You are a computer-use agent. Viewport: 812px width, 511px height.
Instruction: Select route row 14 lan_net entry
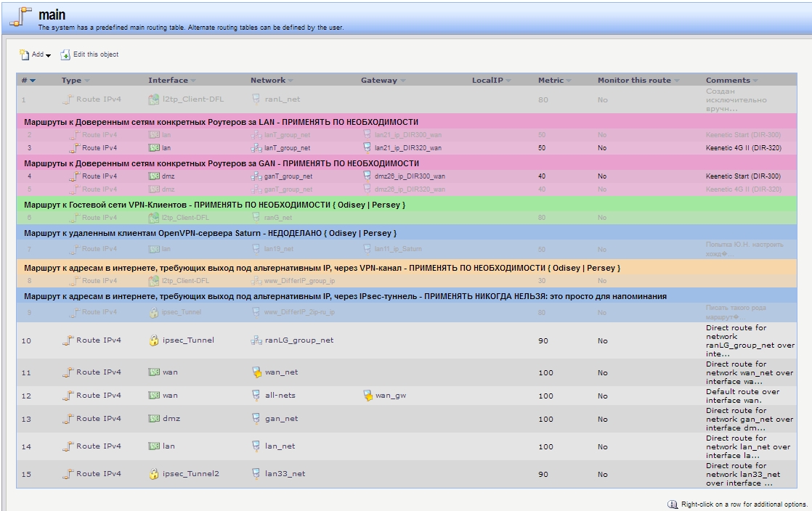(x=280, y=446)
